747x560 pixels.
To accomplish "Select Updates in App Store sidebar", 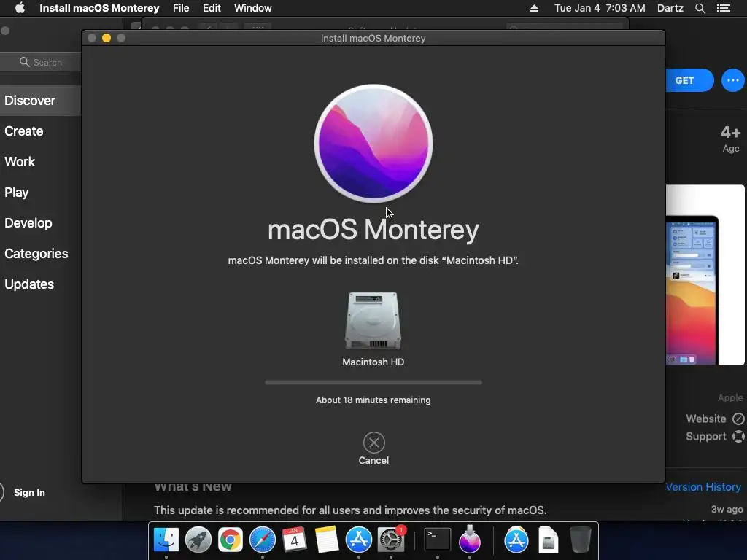I will tap(29, 284).
